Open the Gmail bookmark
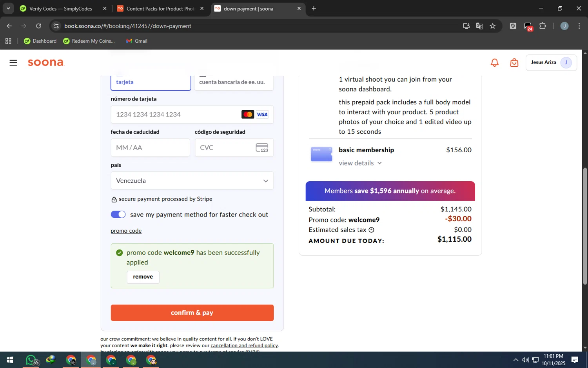Image resolution: width=588 pixels, height=368 pixels. [137, 41]
